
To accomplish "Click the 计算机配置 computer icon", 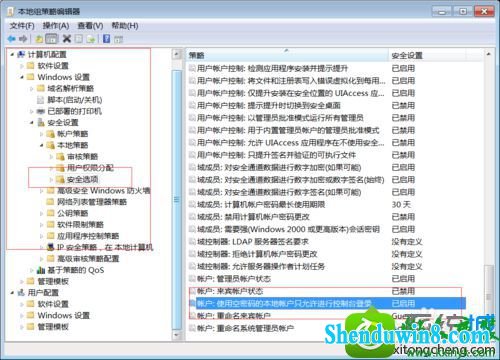I will pyautogui.click(x=21, y=54).
